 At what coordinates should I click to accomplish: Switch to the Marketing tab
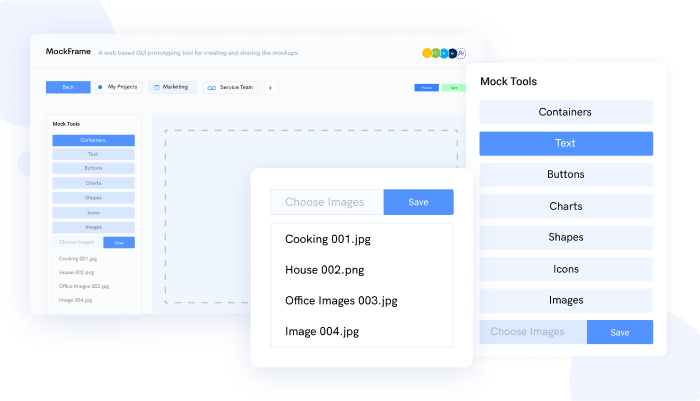(172, 87)
